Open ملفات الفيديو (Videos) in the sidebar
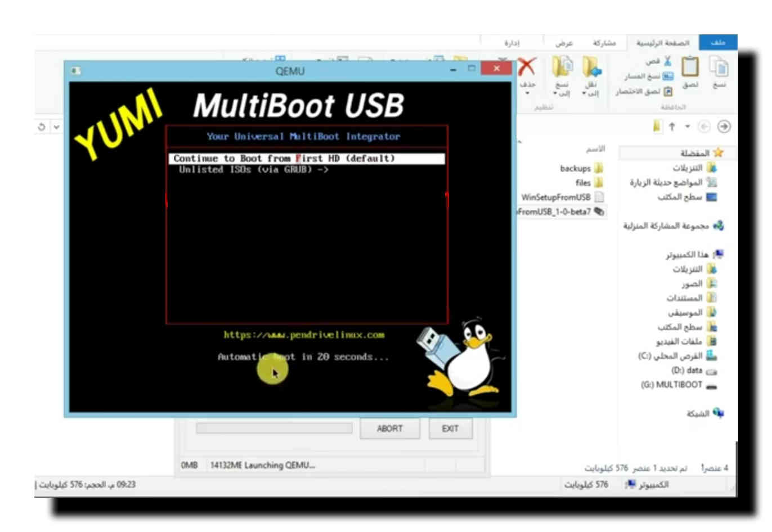The image size is (772, 532). tap(686, 341)
